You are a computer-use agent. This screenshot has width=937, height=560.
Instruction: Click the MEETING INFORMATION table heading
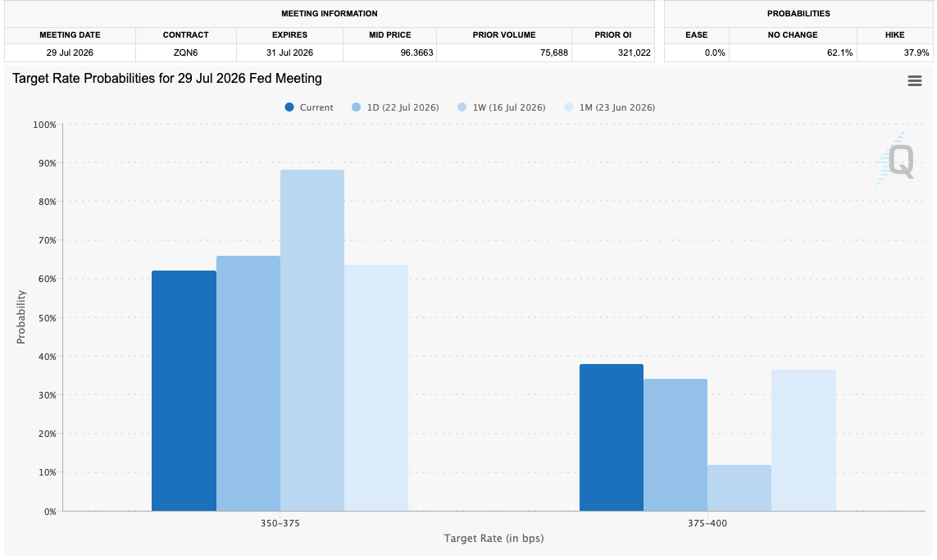[x=330, y=13]
